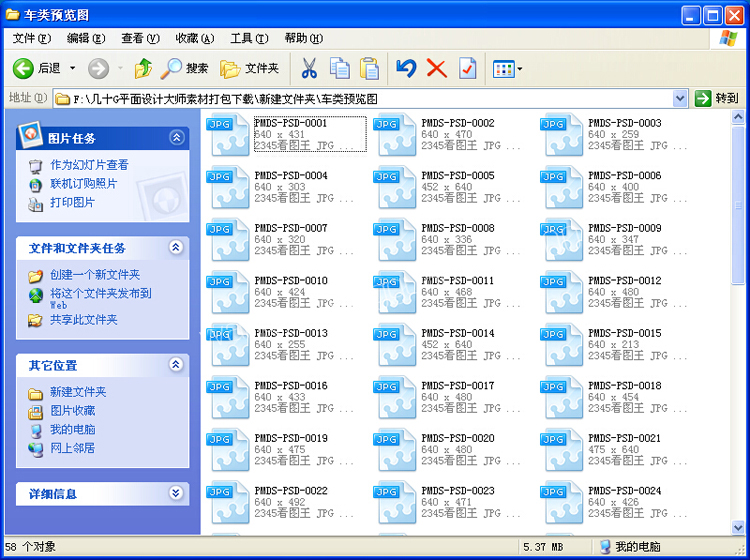Click the grayed Forward arrow button
750x560 pixels.
click(99, 69)
